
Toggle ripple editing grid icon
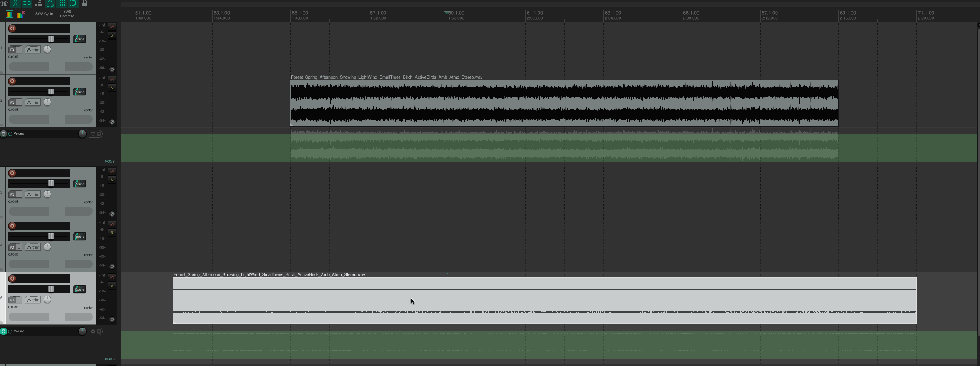[x=39, y=3]
